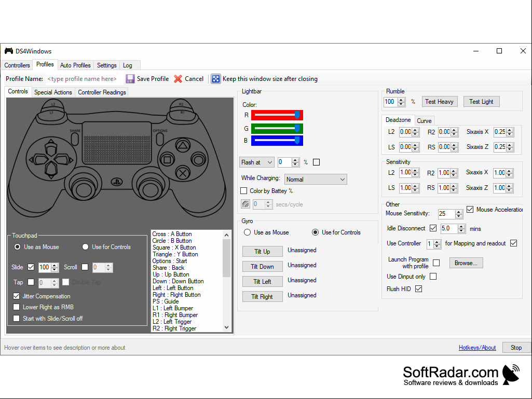Open While Charging Normal dropdown
532x399 pixels.
pos(316,179)
